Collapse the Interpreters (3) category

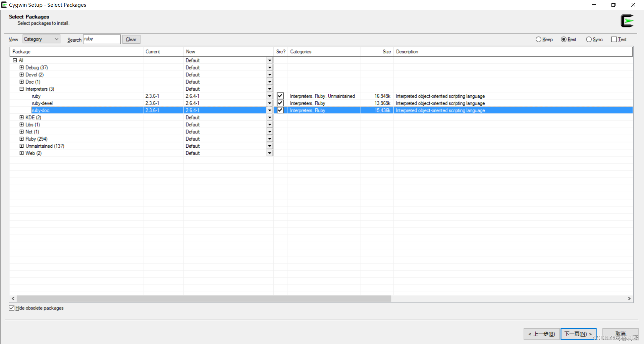[x=21, y=89]
